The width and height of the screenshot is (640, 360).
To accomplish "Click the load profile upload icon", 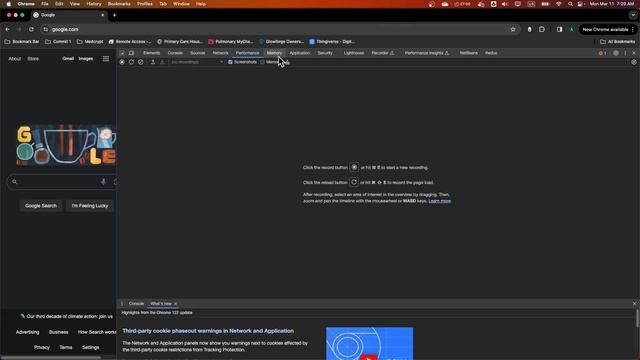I will click(153, 62).
